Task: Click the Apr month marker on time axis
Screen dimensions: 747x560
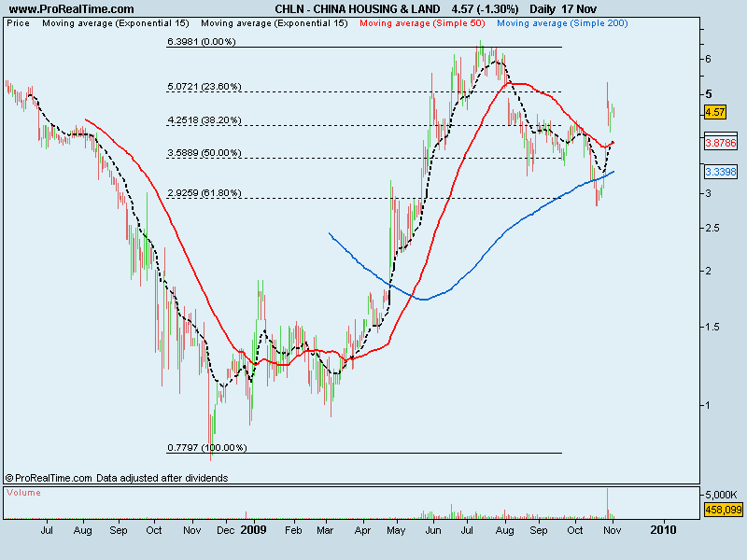Action: point(362,530)
